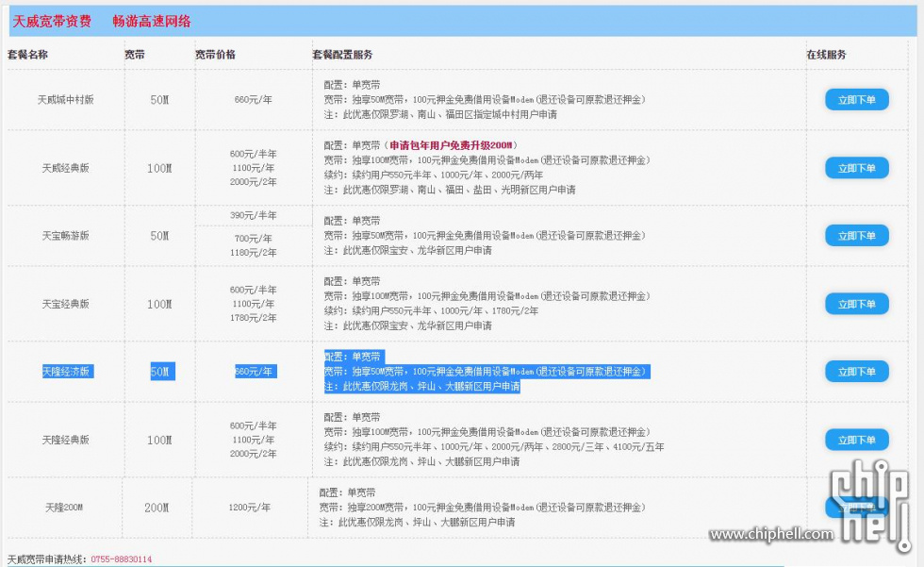The image size is (924, 567).
Task: Select the 100M speed in the 天威经典版 row
Action: tap(159, 168)
